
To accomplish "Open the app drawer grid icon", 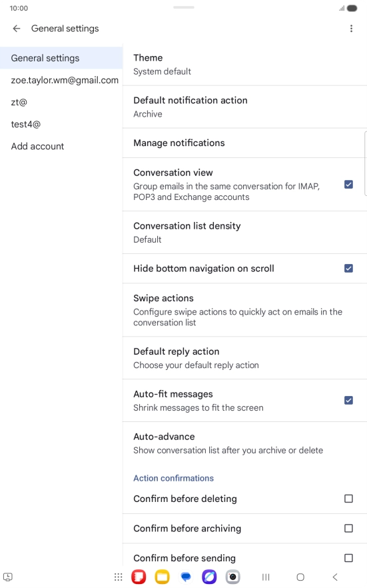I will [119, 577].
